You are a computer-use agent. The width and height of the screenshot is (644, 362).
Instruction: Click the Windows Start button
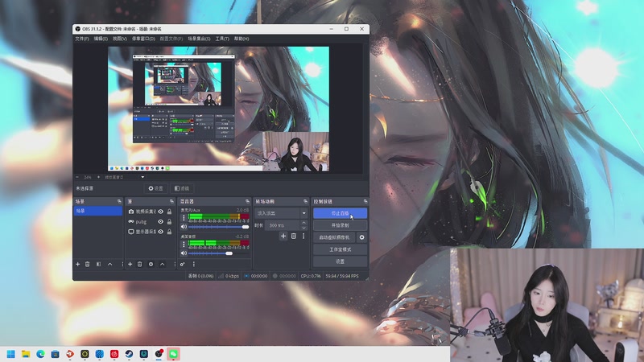(11, 354)
